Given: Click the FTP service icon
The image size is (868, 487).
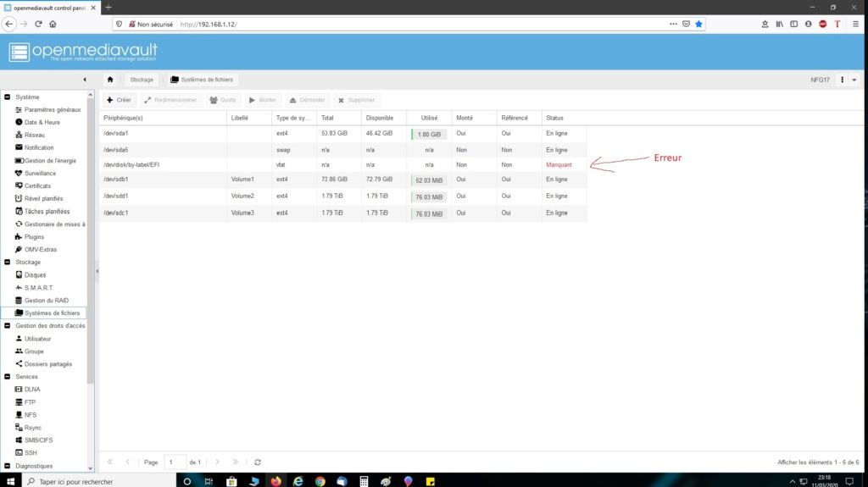Looking at the screenshot, I should pos(19,402).
